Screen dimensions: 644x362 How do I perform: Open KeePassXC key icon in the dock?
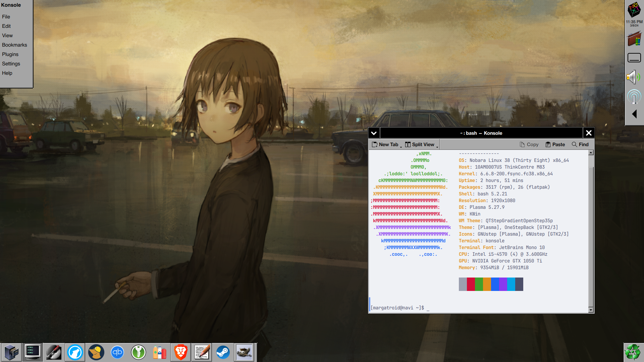(138, 352)
